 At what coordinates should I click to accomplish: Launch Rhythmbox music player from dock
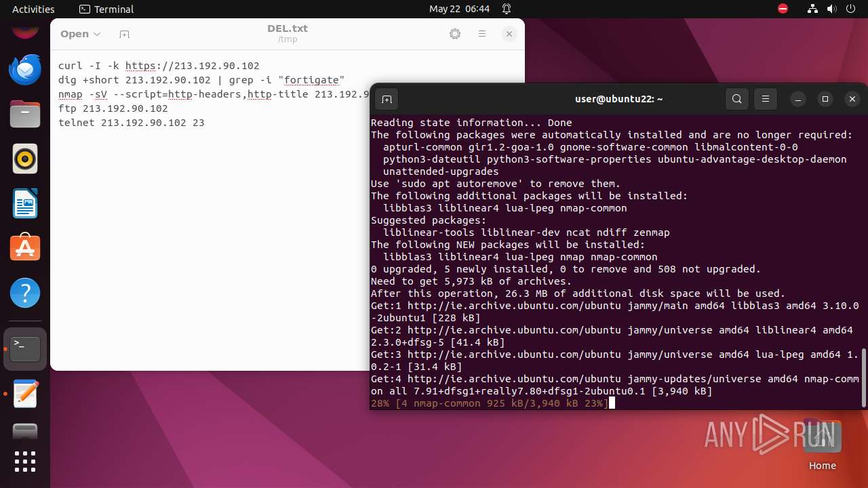click(25, 159)
